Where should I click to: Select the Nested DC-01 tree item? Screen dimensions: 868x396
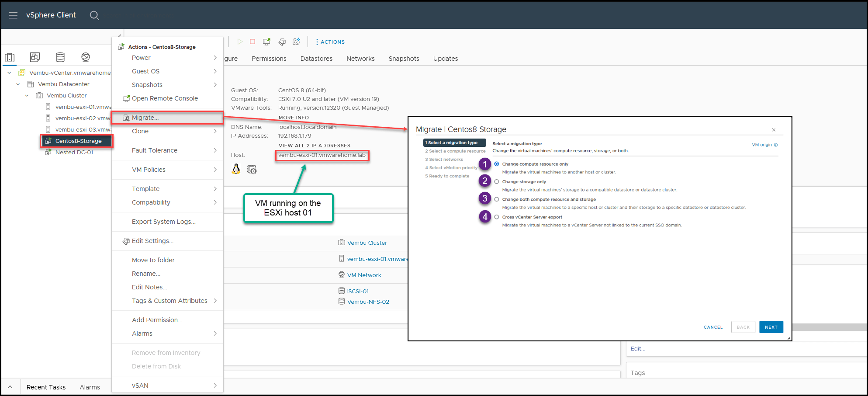pyautogui.click(x=74, y=152)
